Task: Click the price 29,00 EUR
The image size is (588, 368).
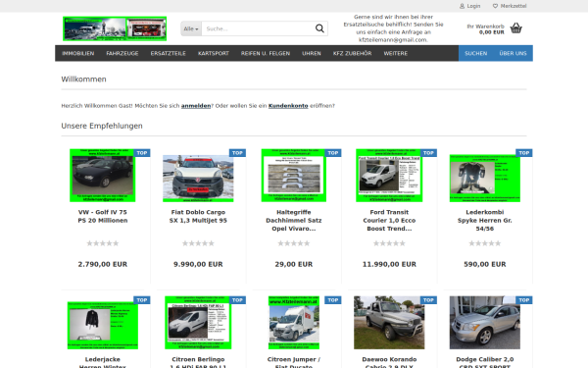Action: 294,264
